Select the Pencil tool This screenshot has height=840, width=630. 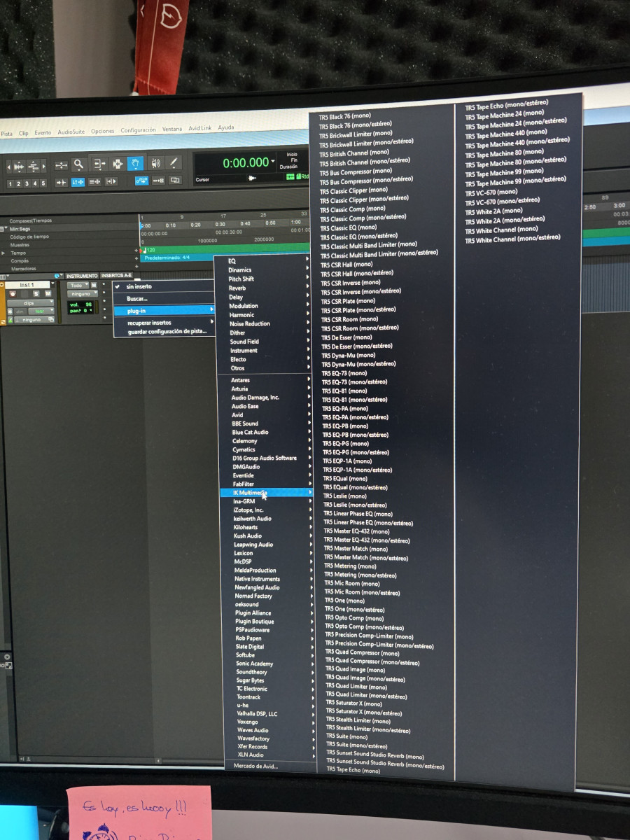tap(173, 162)
